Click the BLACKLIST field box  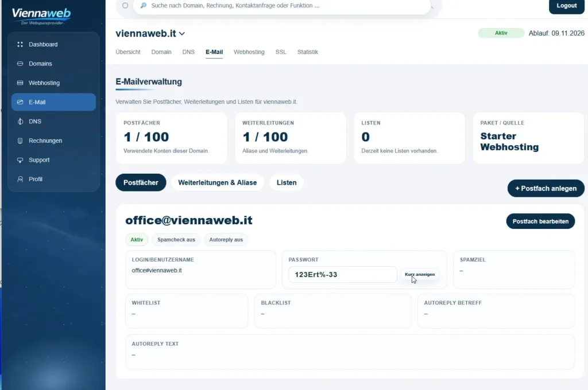(332, 311)
